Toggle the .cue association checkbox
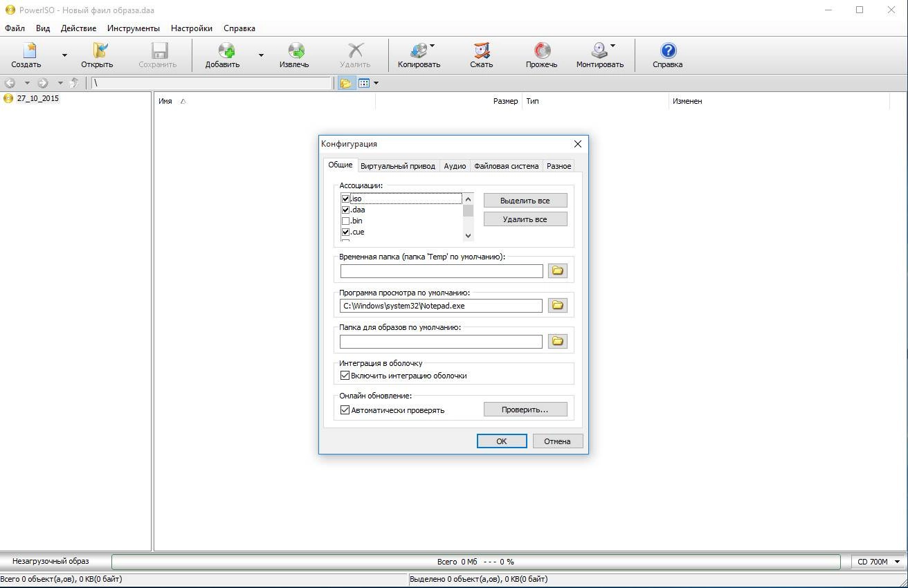 pyautogui.click(x=345, y=232)
